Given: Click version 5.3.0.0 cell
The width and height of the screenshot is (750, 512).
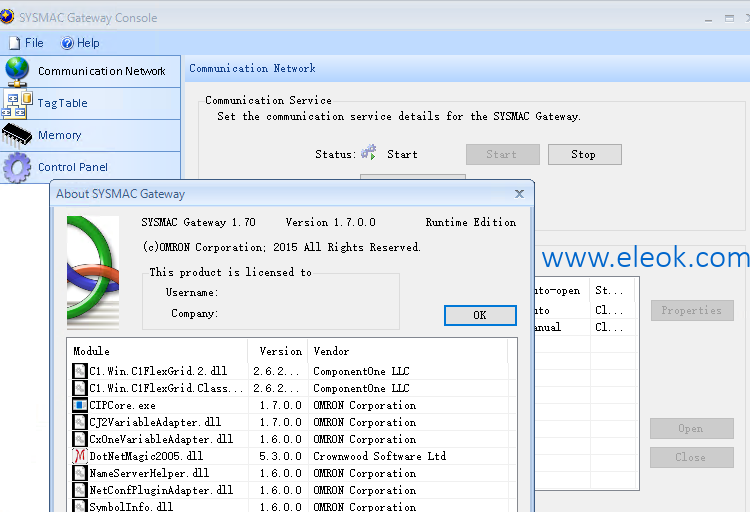Looking at the screenshot, I should coord(280,456).
